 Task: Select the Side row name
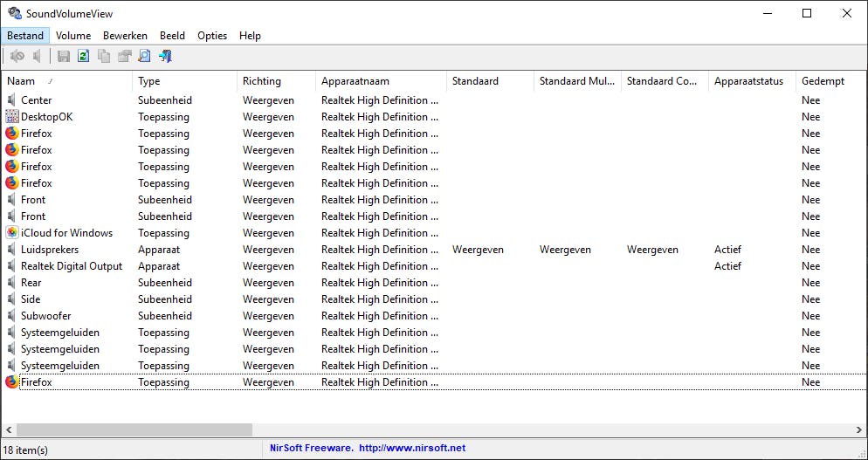point(31,299)
